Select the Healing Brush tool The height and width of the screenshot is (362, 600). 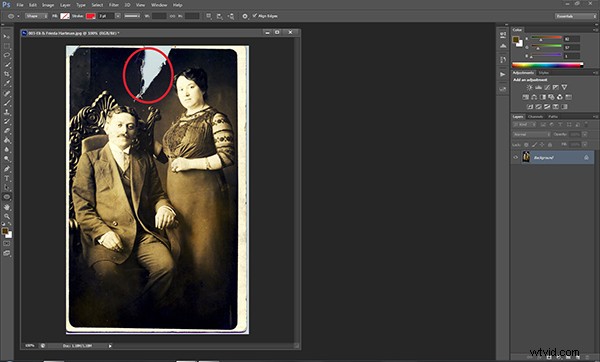tap(7, 93)
